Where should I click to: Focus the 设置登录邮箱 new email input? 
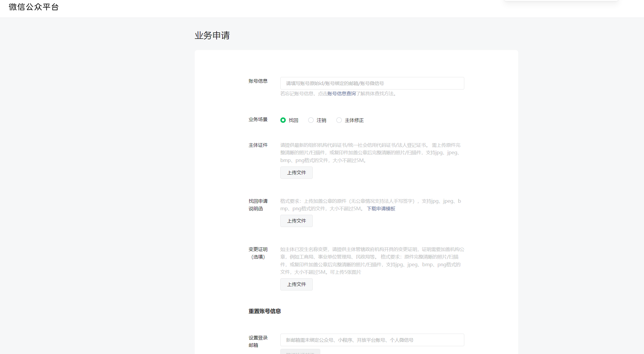click(x=372, y=340)
